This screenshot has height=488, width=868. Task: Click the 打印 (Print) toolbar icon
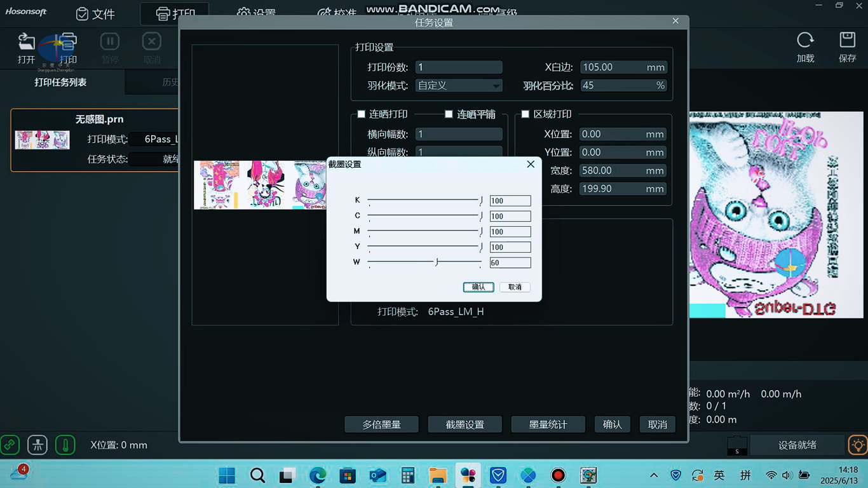click(67, 42)
